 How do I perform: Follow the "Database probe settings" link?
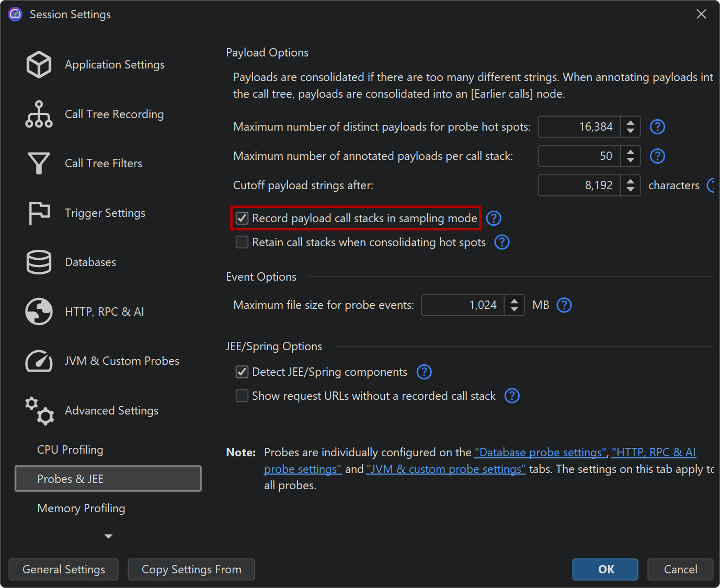(x=541, y=452)
